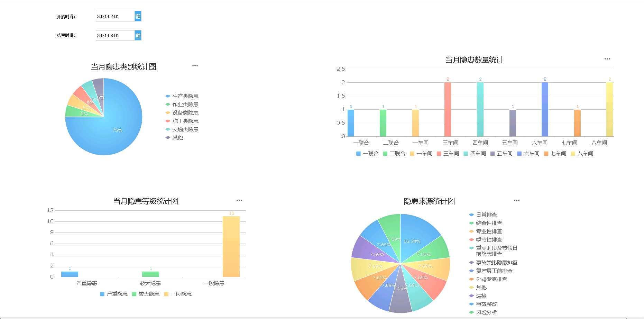Toggle 六车间 legend under quantity chart
This screenshot has height=319, width=644.
pyautogui.click(x=528, y=154)
